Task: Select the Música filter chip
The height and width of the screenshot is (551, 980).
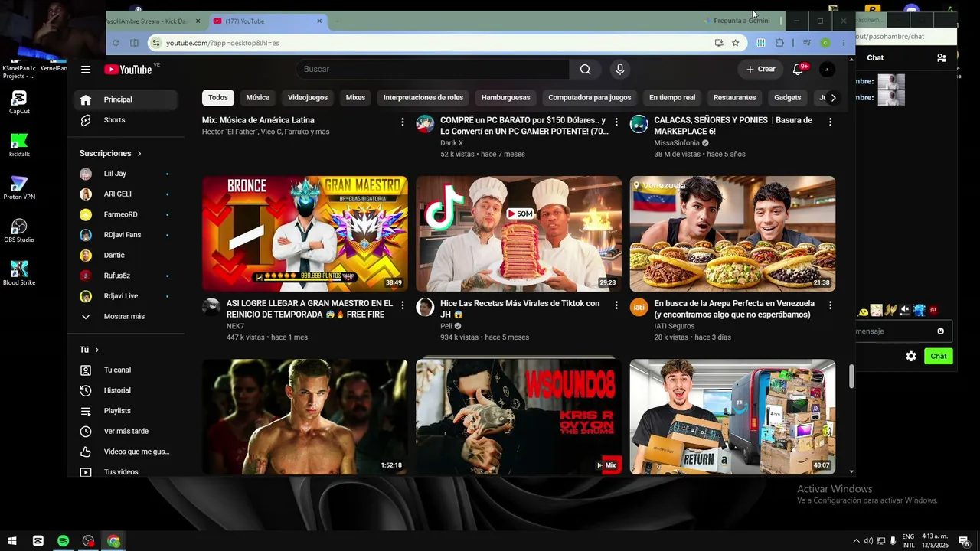Action: point(258,98)
